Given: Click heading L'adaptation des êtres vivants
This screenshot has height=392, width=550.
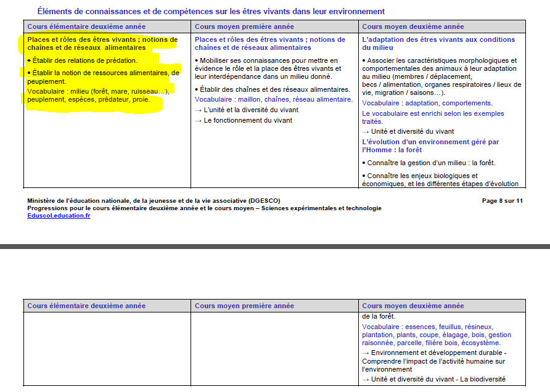Looking at the screenshot, I should 438,43.
